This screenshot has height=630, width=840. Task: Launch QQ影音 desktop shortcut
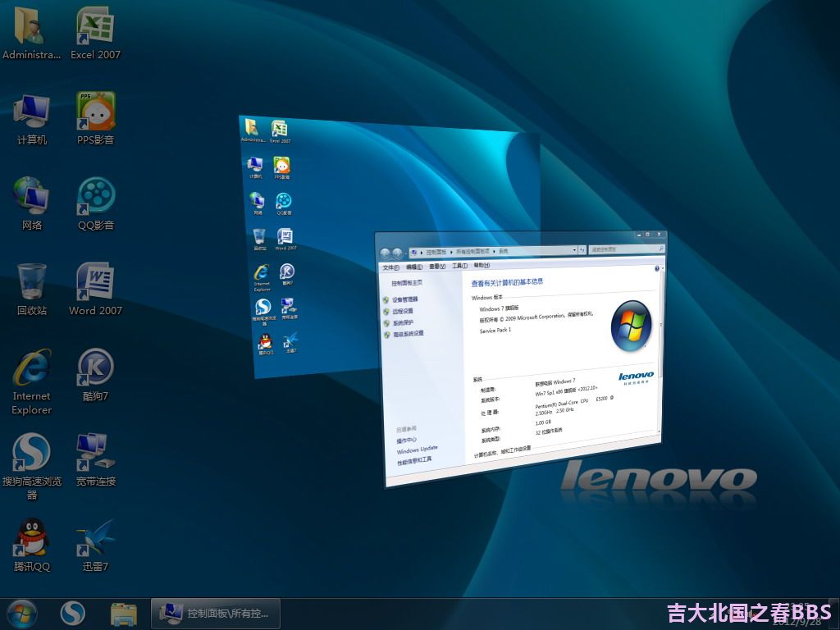pyautogui.click(x=95, y=204)
